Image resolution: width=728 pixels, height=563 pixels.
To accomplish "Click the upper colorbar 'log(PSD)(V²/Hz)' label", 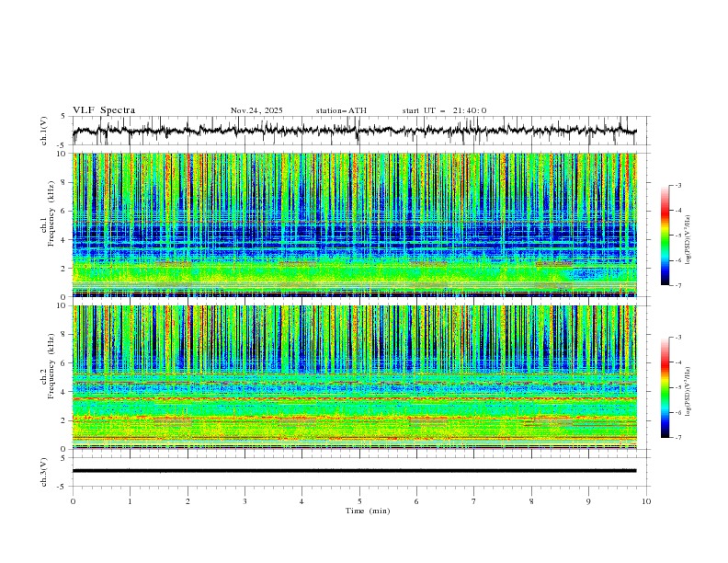I will [x=688, y=240].
